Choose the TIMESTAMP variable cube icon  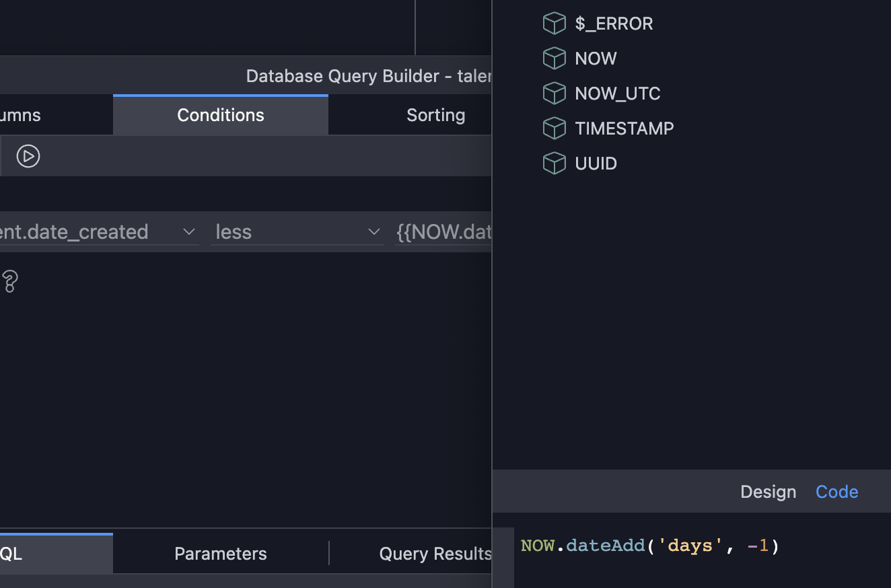554,128
